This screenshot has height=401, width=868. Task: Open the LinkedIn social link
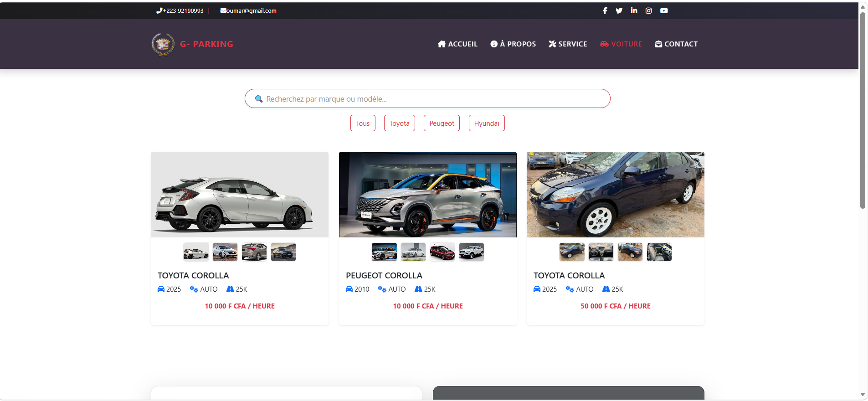(x=634, y=10)
